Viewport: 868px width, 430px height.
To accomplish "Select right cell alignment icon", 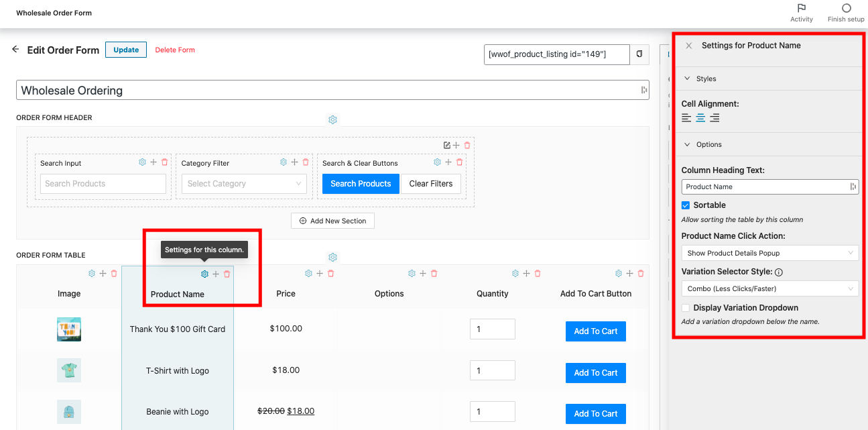I will [715, 118].
